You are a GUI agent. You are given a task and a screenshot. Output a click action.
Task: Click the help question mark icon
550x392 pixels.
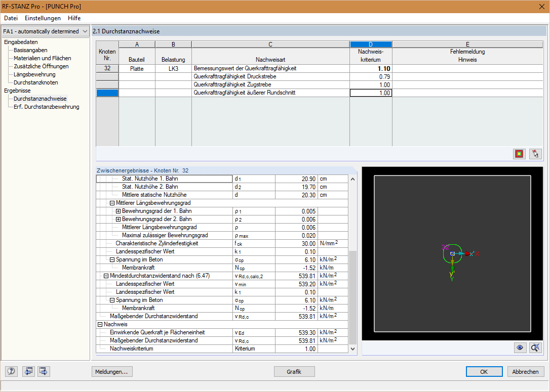tap(11, 371)
